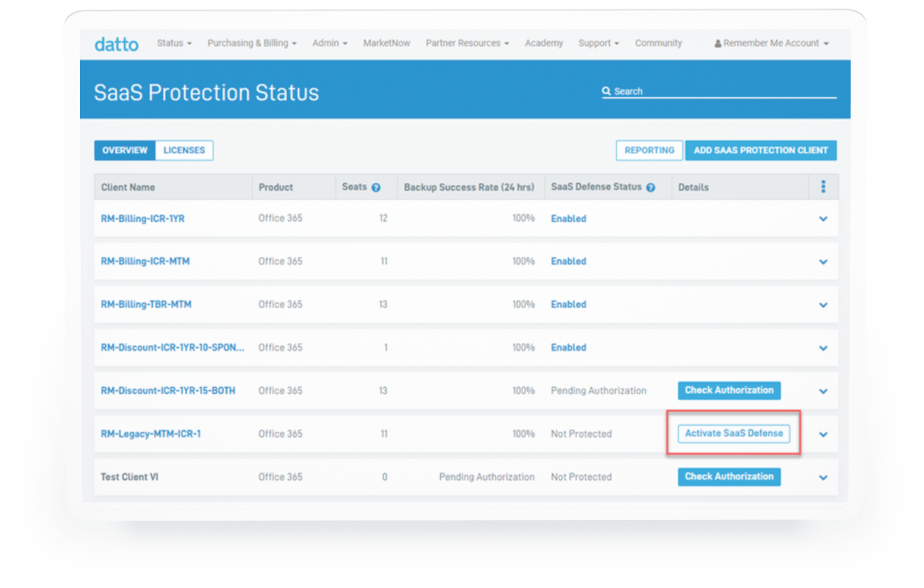Expand details for RM-Billing-ICR-1YR
Viewport: 924px width, 588px height.
(823, 218)
